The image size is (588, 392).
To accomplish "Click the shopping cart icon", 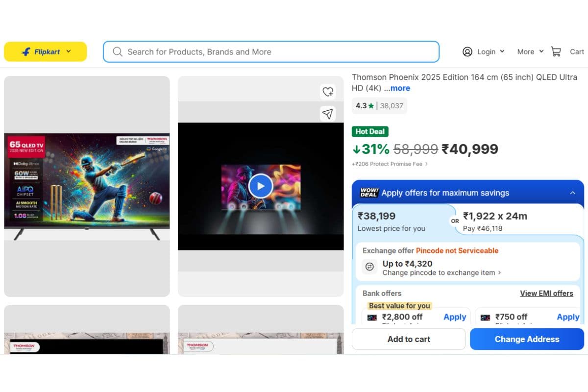I will (x=556, y=51).
